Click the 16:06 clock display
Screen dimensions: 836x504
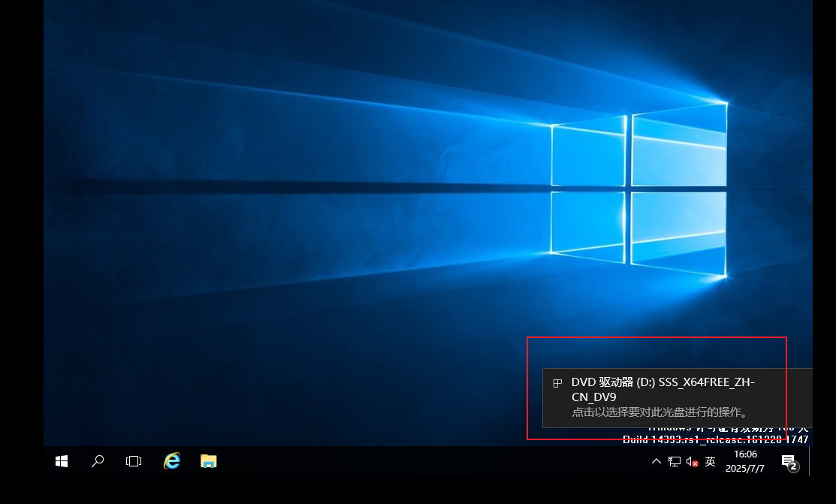click(744, 454)
